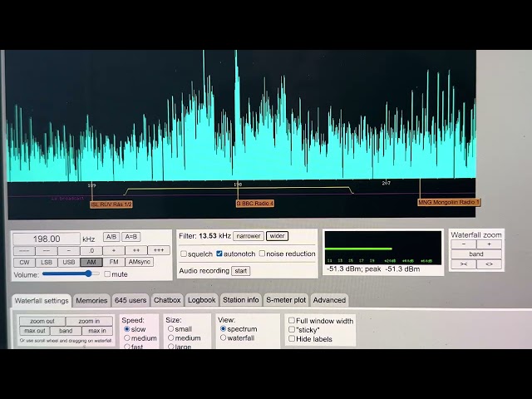Click the max out button

point(35,331)
